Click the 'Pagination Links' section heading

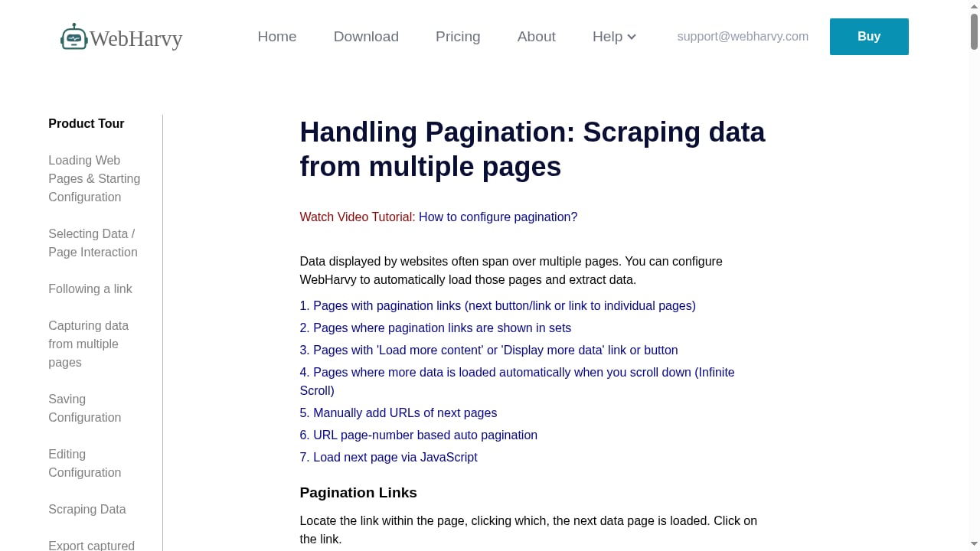358,493
